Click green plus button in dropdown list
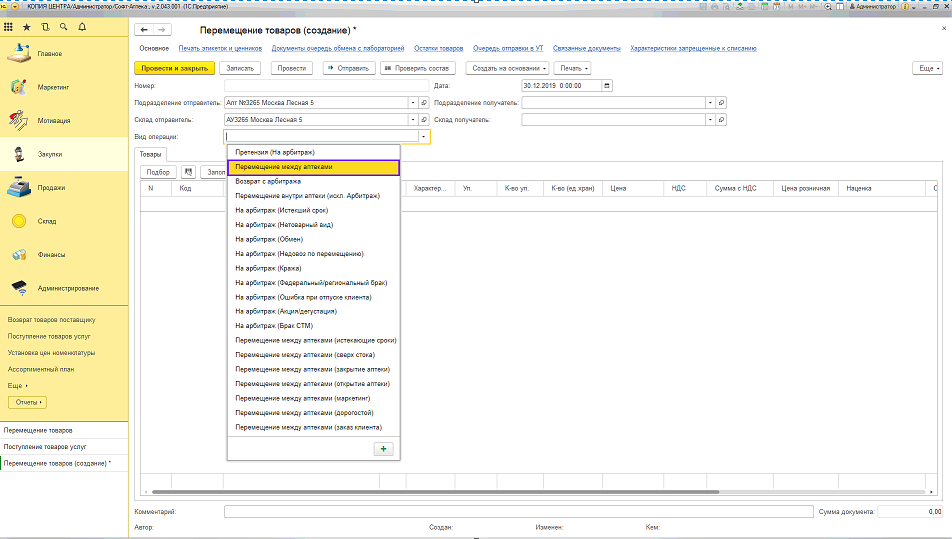 pyautogui.click(x=383, y=449)
